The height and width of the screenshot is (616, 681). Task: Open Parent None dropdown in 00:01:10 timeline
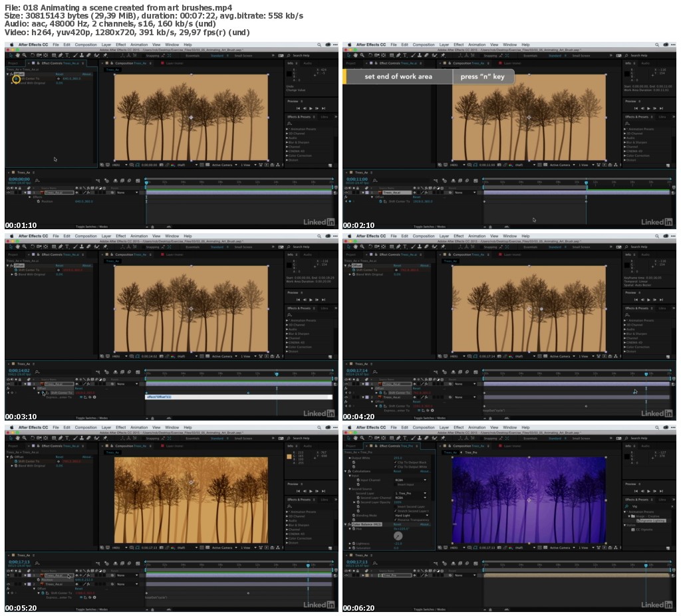(x=127, y=193)
